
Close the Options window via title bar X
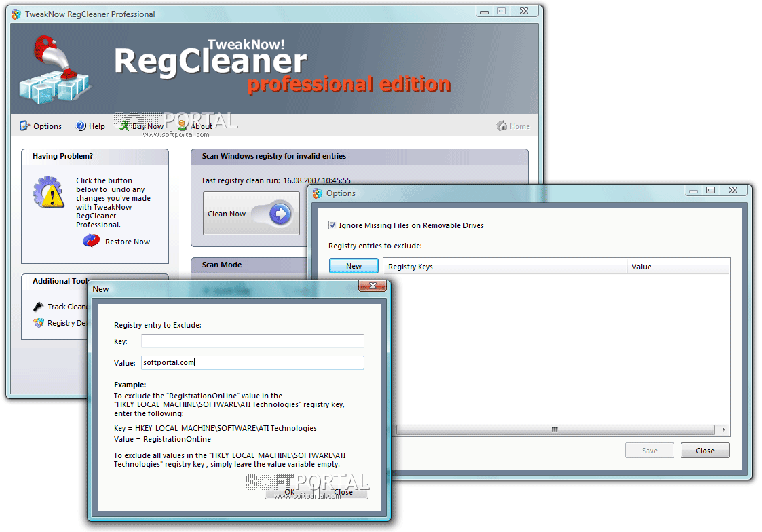coord(733,190)
